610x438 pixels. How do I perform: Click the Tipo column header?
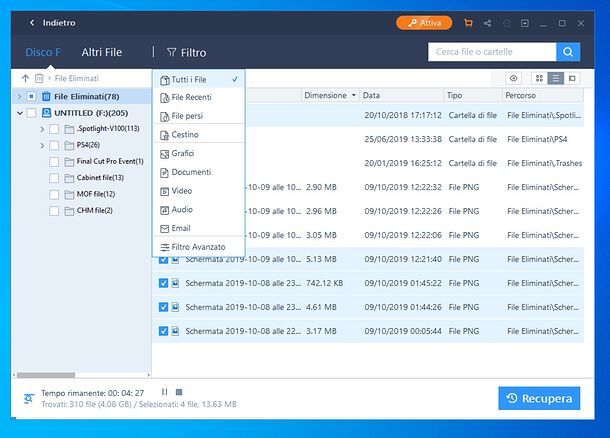(472, 95)
